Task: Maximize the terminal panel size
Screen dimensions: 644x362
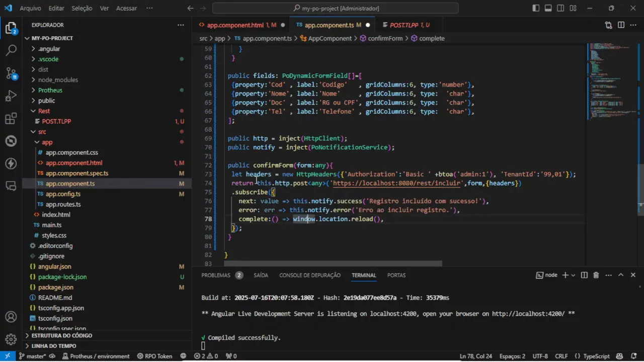Action: click(621, 275)
